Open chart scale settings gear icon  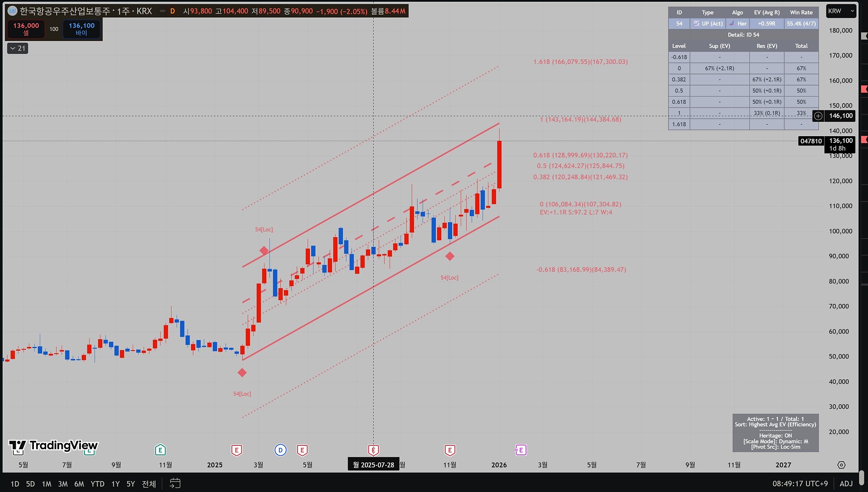click(x=841, y=465)
